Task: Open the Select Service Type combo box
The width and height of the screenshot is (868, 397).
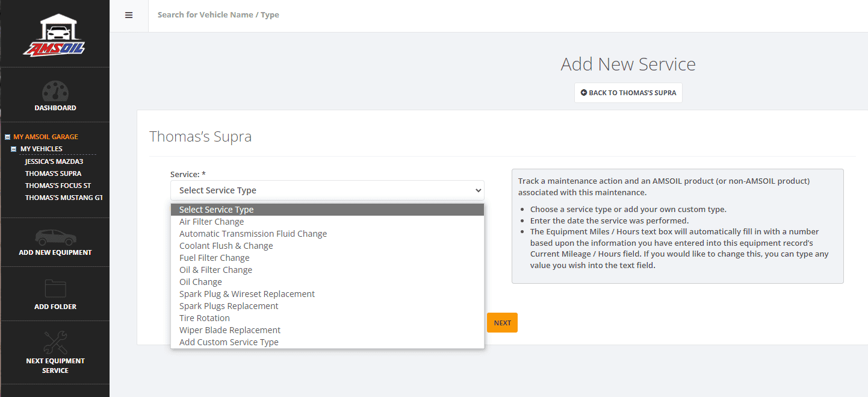Action: coord(327,190)
